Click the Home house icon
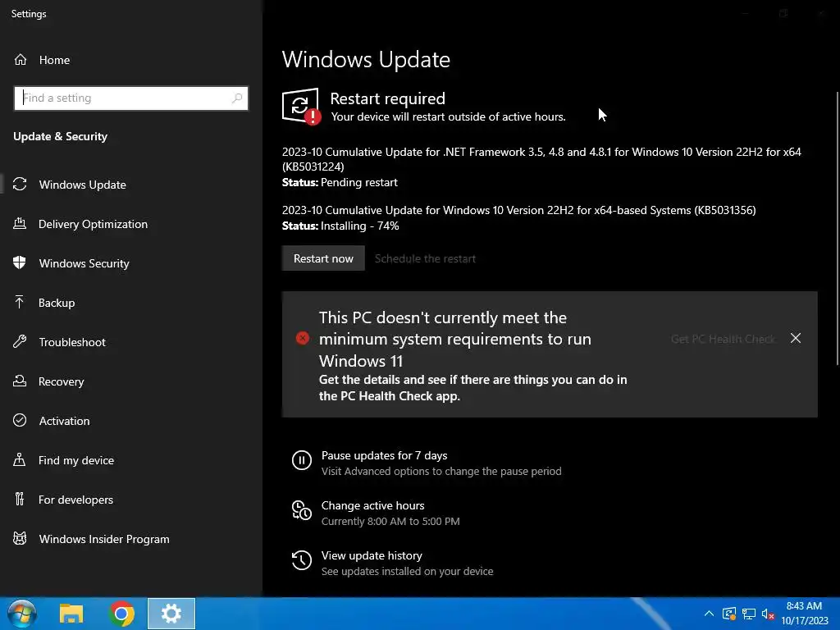Screen dimensions: 840x630 (21, 59)
